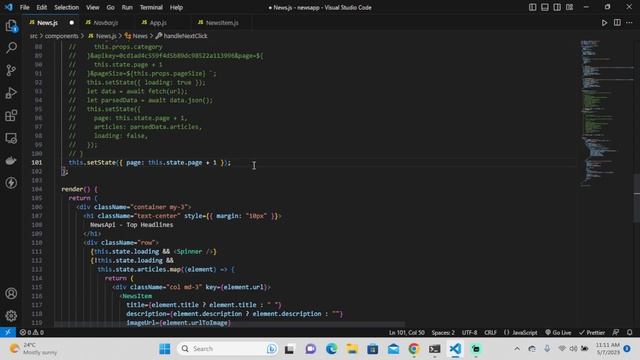This screenshot has width=640, height=360.
Task: Click the setState line 101 code
Action: [x=149, y=162]
